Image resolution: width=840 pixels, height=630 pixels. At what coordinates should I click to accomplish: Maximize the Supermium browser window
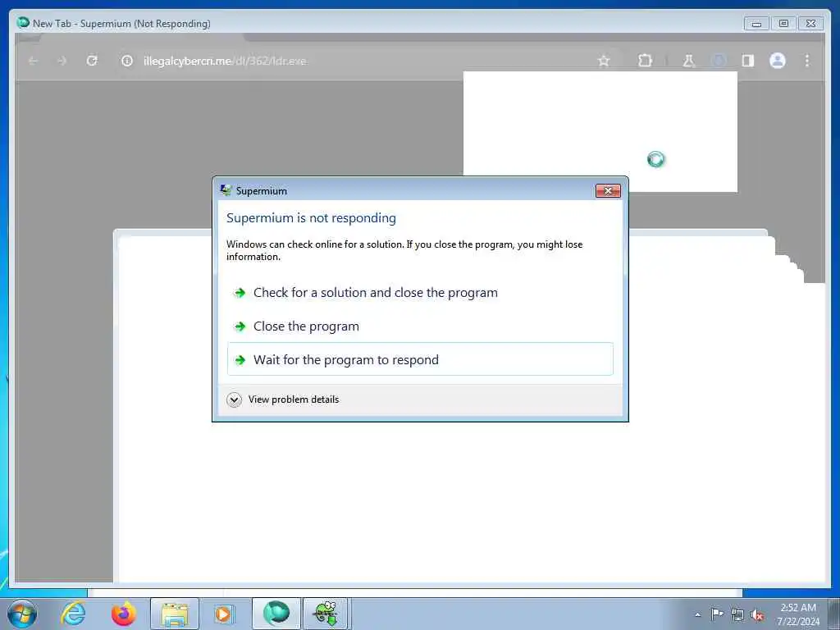coord(783,24)
